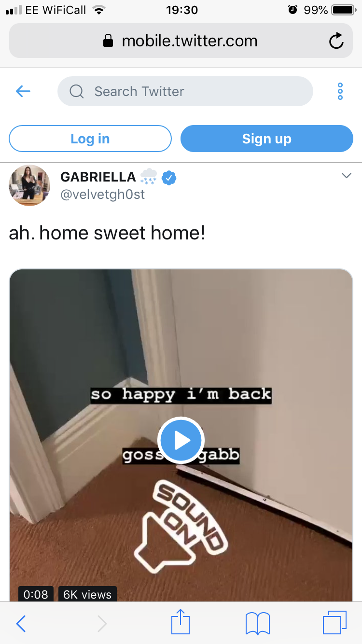
Task: Open Safari bookmarks book icon
Action: [258, 623]
